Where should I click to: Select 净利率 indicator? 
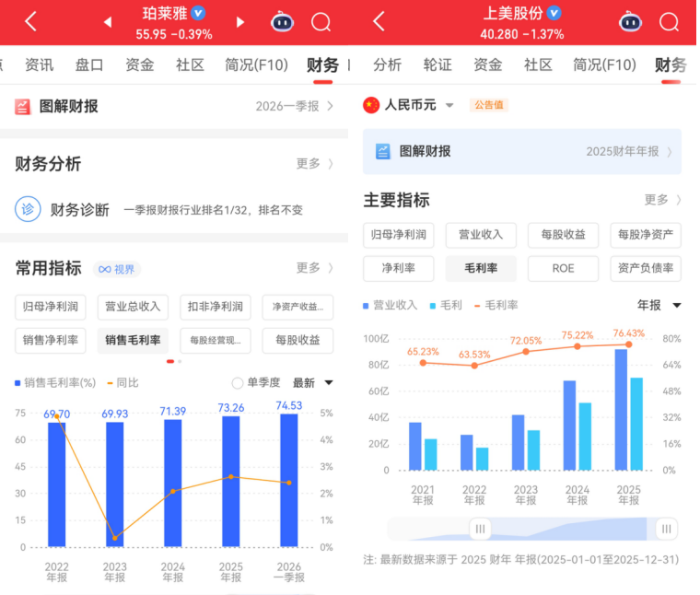(398, 268)
